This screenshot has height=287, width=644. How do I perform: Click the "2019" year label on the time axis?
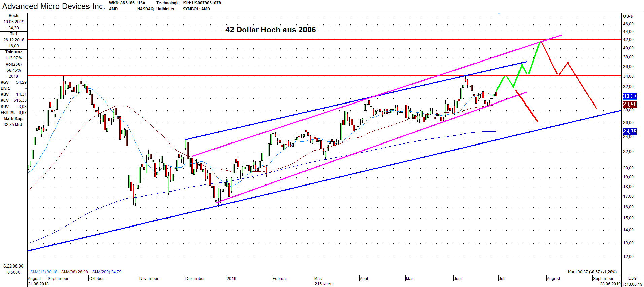tap(231, 279)
